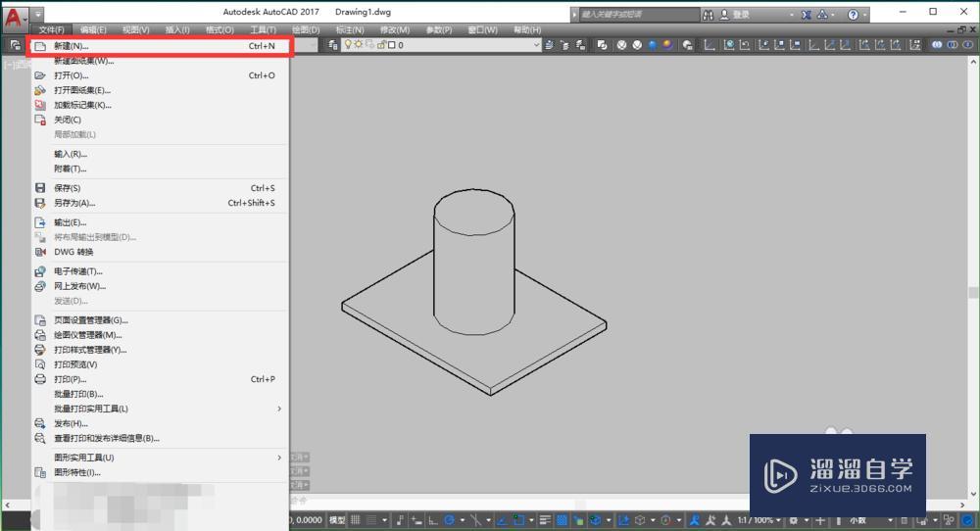Click the printer icon next to 打印(P)
Screen dimensions: 980x531
click(x=40, y=379)
